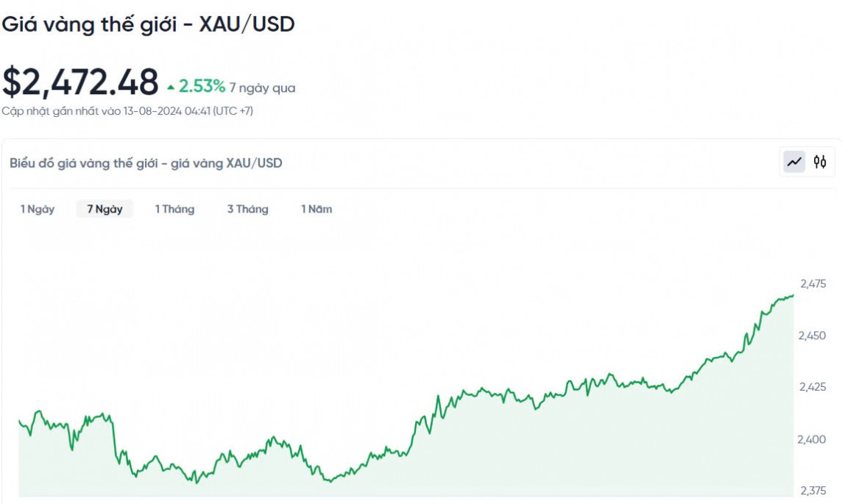Viewport: 842px width, 504px height.
Task: Show the 3 Tháng chart range
Action: point(247,209)
